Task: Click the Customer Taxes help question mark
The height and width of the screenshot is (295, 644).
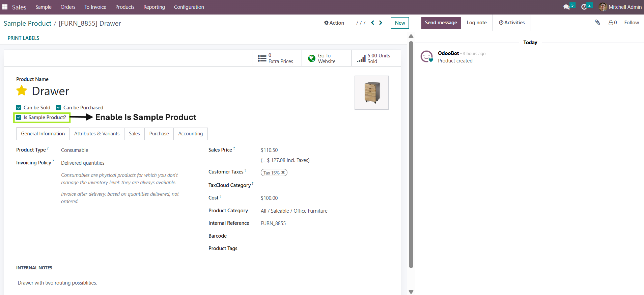Action: pos(245,170)
